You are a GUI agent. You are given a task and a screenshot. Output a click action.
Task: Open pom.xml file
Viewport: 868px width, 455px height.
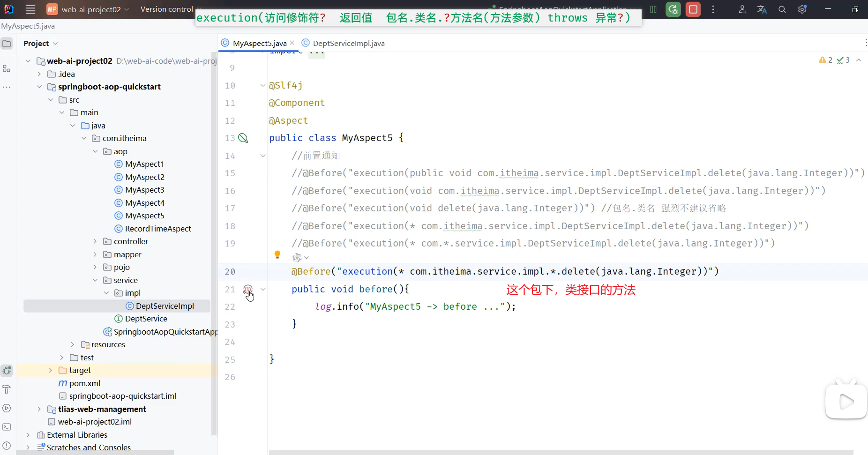[x=79, y=383]
